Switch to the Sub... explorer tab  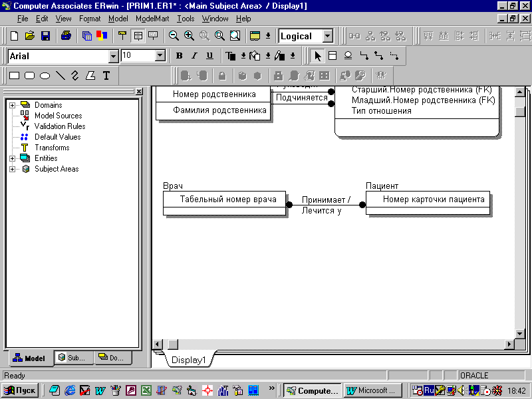click(x=72, y=358)
